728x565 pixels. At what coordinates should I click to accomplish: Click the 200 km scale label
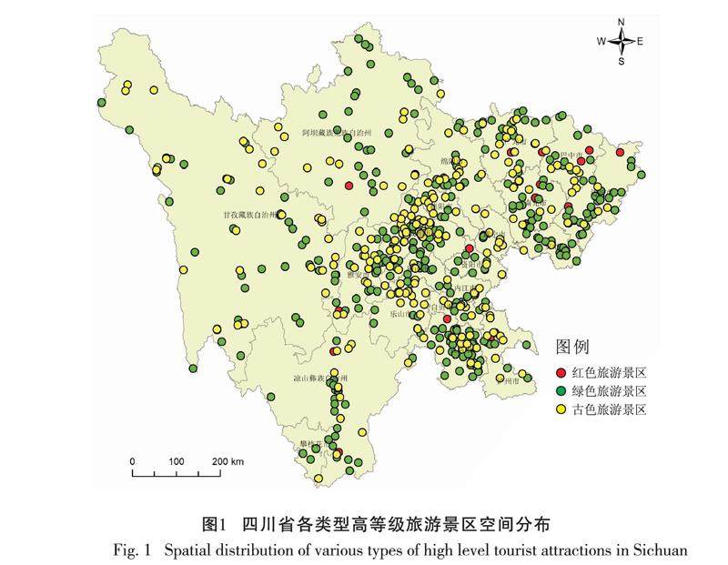point(227,461)
